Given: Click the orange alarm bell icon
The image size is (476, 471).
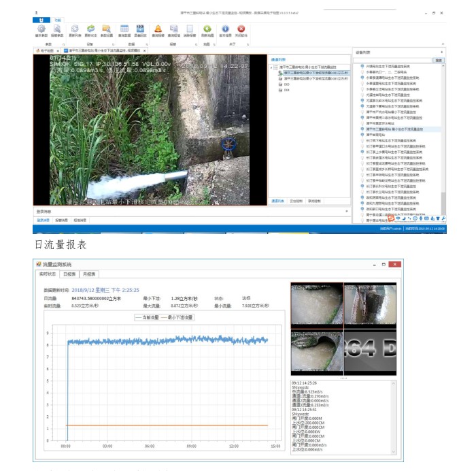Looking at the screenshot, I should click(158, 29).
